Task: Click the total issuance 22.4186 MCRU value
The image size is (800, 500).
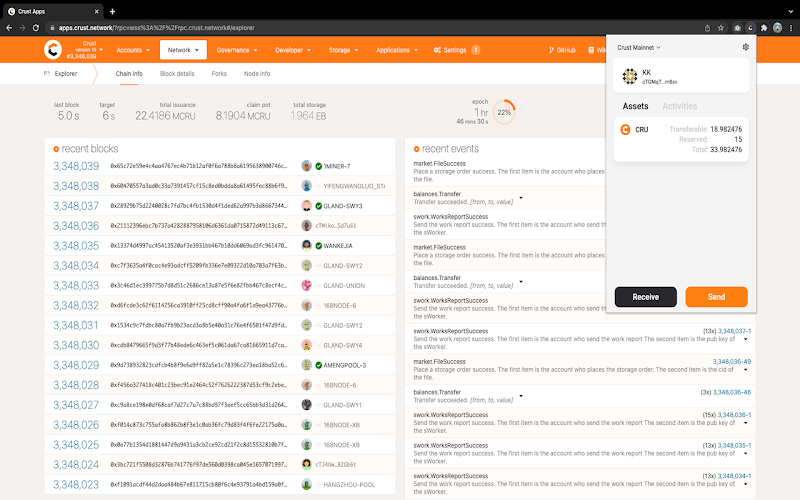Action: 165,116
